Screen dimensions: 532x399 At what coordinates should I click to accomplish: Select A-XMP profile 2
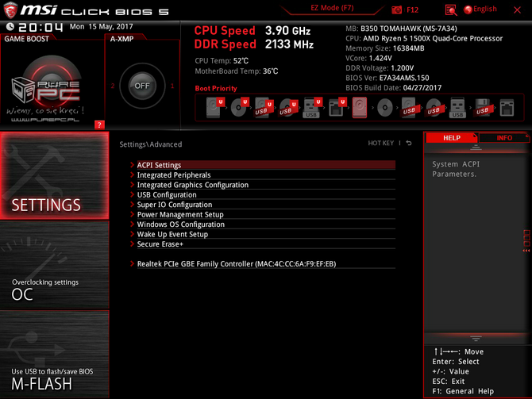(x=113, y=86)
